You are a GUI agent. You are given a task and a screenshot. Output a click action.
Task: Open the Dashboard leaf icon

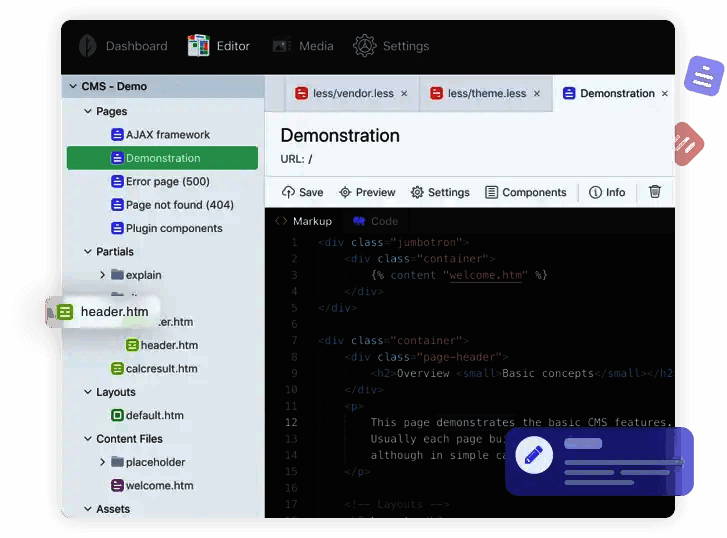[x=88, y=46]
